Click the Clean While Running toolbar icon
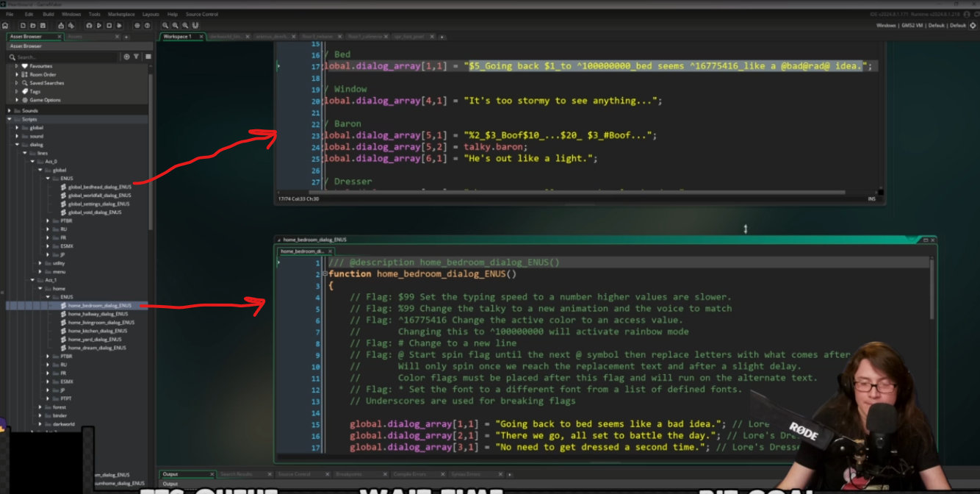Viewport: 980px width, 494px height. point(119,26)
